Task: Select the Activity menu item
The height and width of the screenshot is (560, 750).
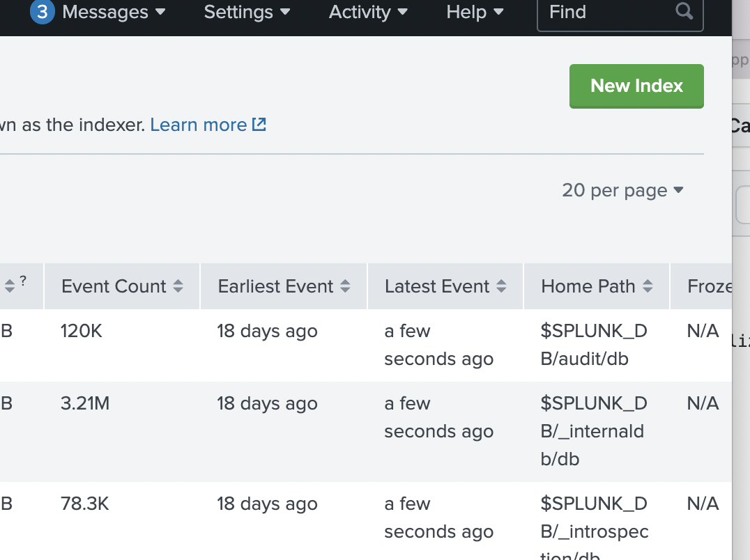Action: point(360,12)
